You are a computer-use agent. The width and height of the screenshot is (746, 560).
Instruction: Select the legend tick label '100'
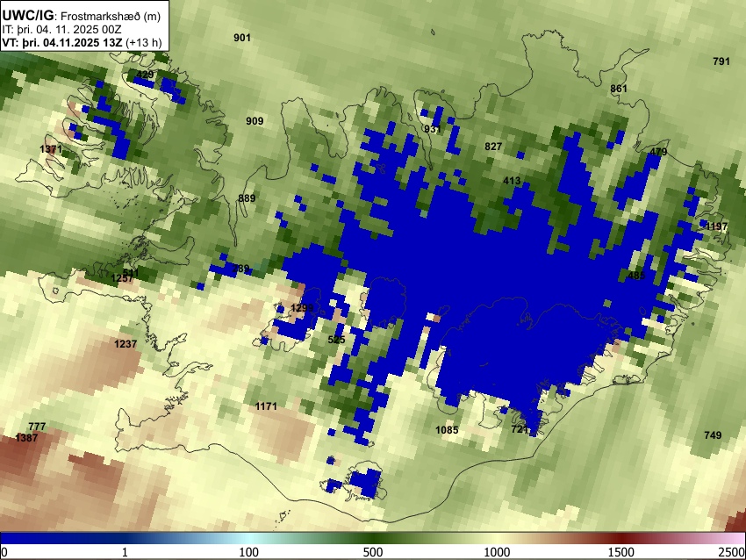click(x=249, y=552)
